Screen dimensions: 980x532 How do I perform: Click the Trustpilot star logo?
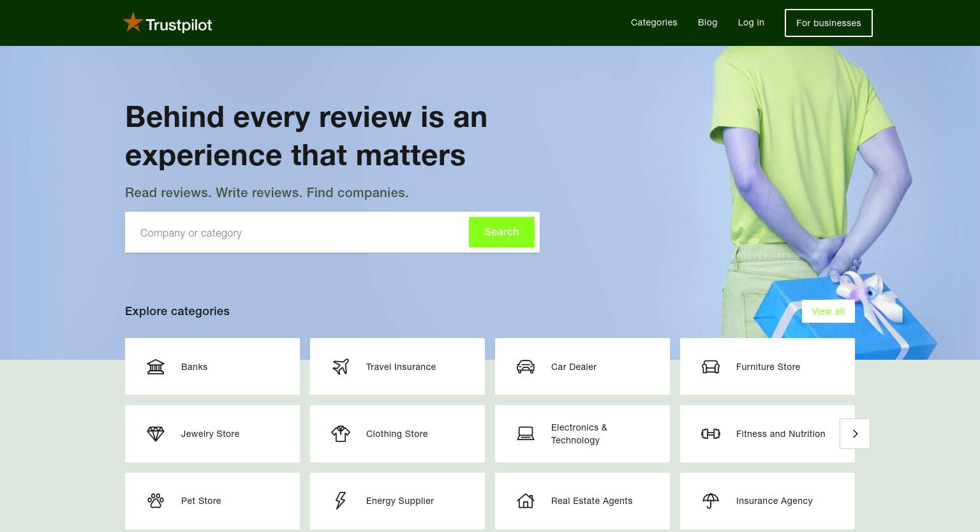click(x=133, y=22)
